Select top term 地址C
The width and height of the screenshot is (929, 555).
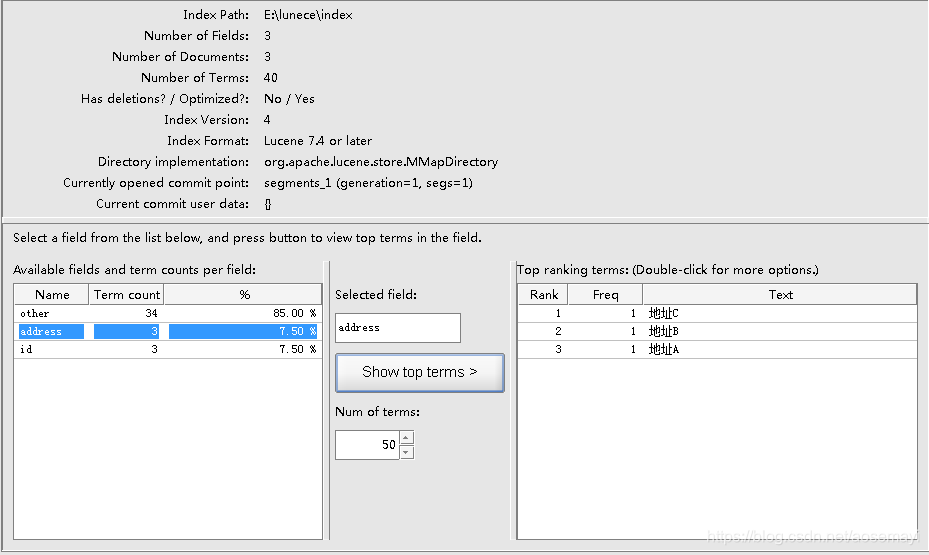point(664,313)
